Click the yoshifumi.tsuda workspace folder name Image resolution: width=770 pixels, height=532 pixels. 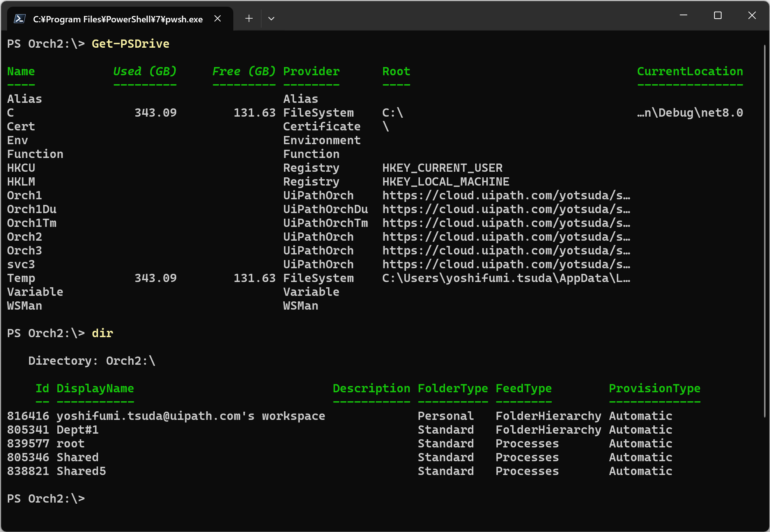click(x=191, y=416)
